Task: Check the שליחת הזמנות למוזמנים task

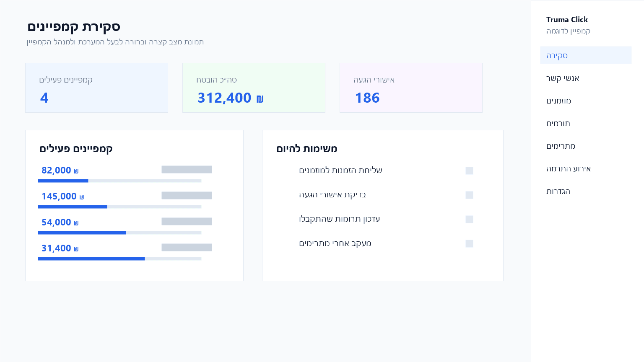Action: [x=469, y=171]
